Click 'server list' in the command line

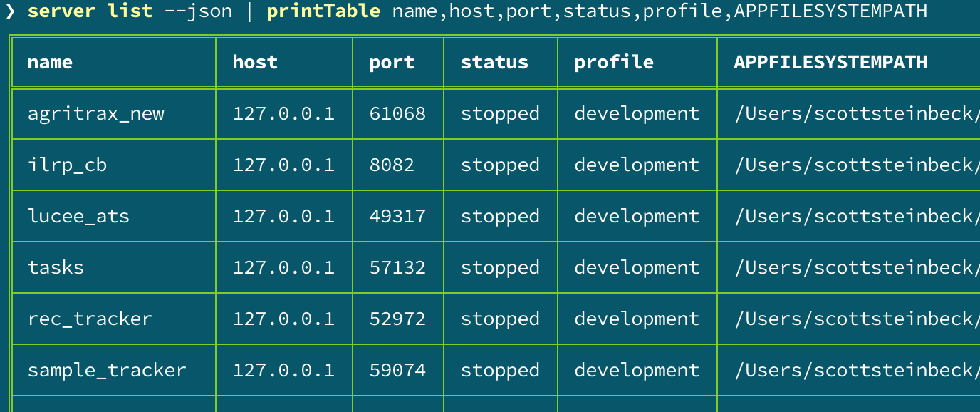tap(90, 11)
